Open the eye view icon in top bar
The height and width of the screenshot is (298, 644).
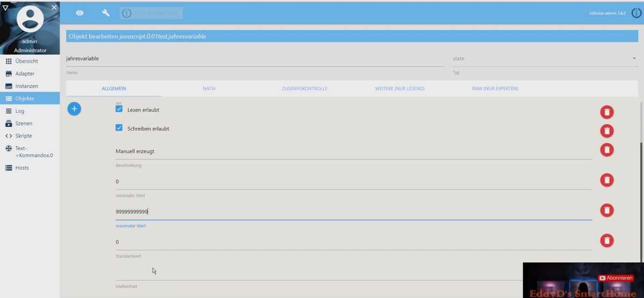coord(79,13)
